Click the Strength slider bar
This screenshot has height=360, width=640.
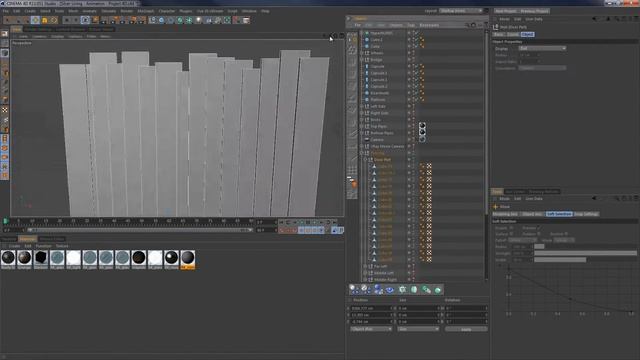[585, 253]
